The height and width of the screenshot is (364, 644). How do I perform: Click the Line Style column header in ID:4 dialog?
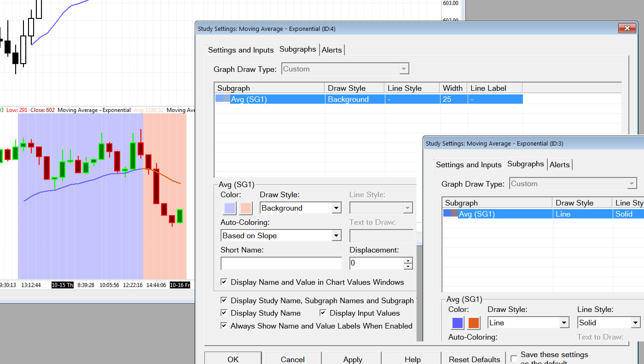click(412, 88)
